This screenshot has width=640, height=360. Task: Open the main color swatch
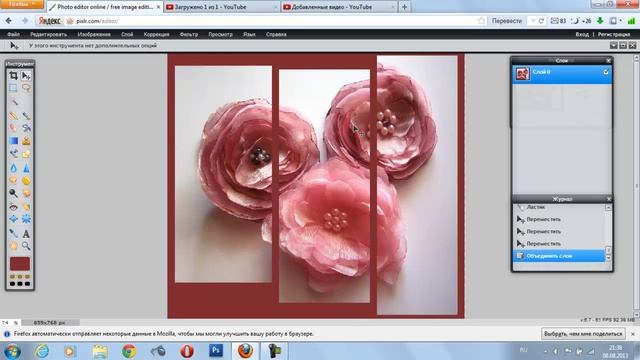click(x=20, y=264)
